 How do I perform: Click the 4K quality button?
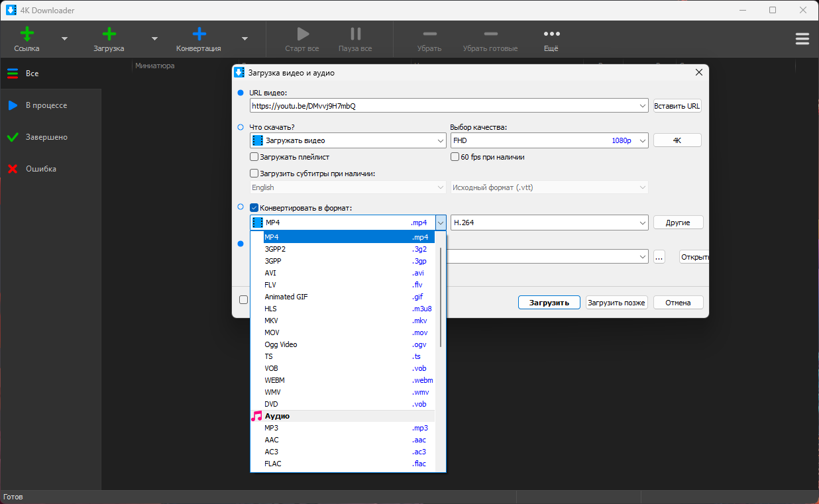677,140
